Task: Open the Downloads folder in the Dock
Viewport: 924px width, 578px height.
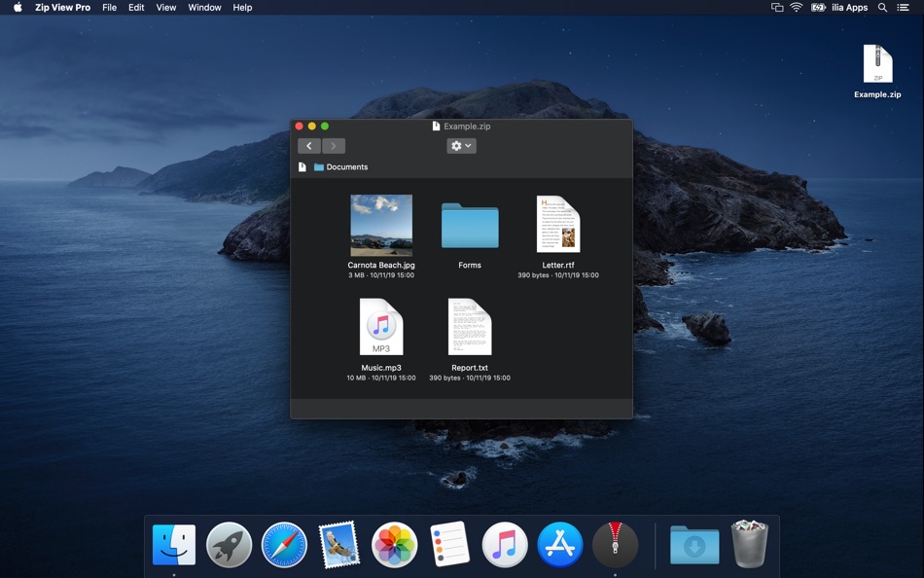Action: [x=694, y=545]
